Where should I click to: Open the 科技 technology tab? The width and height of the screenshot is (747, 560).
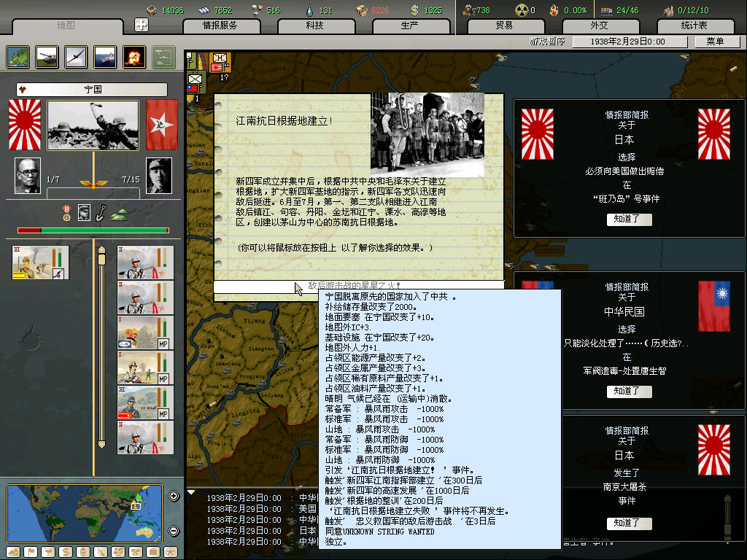click(314, 26)
